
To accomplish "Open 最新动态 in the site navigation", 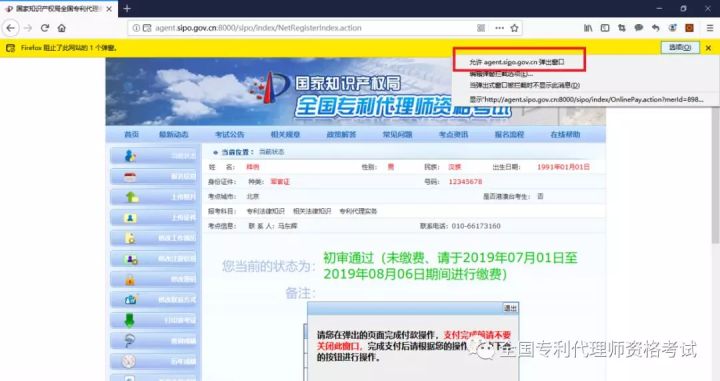I will click(174, 134).
